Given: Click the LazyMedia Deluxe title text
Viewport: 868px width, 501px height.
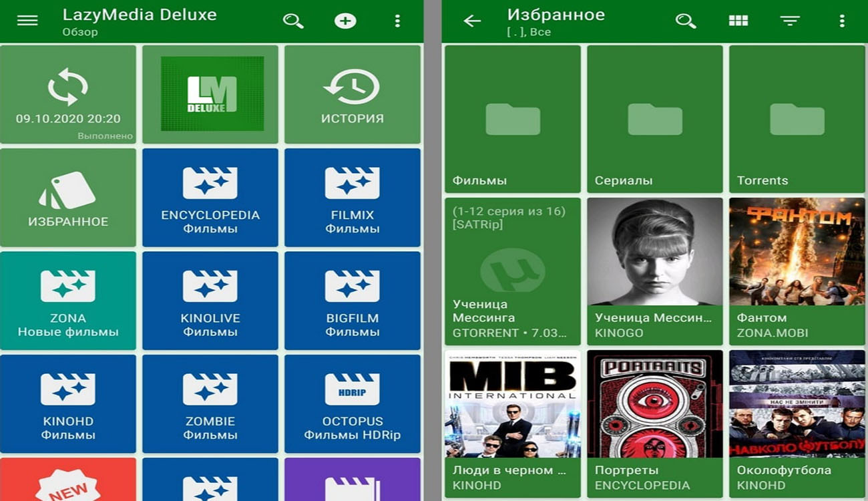Looking at the screenshot, I should click(140, 15).
